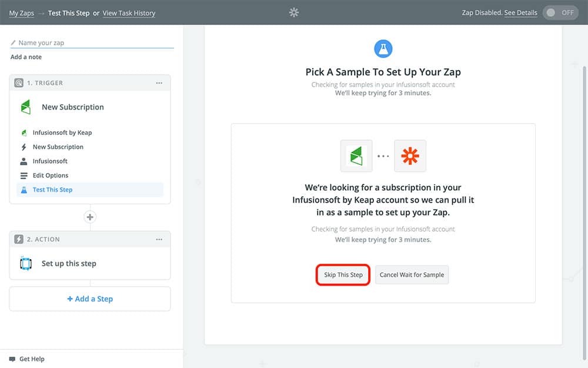The image size is (588, 368).
Task: Click the Add a Step button
Action: pos(90,299)
